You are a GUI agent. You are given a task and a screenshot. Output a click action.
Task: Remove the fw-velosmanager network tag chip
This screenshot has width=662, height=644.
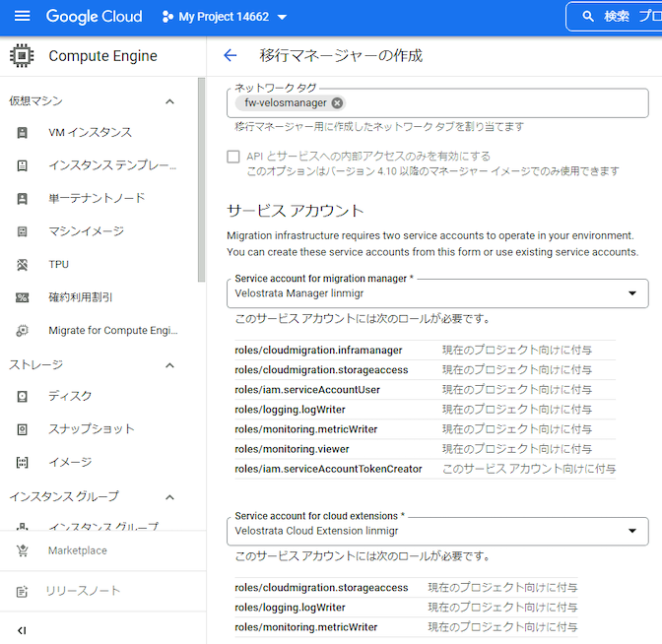[338, 102]
